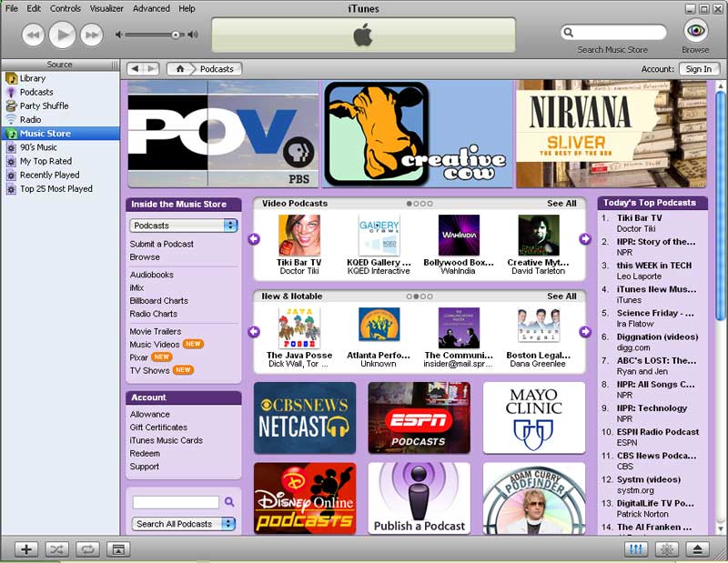This screenshot has width=728, height=563.
Task: Open The Java Posse thumbnail
Action: coord(299,327)
